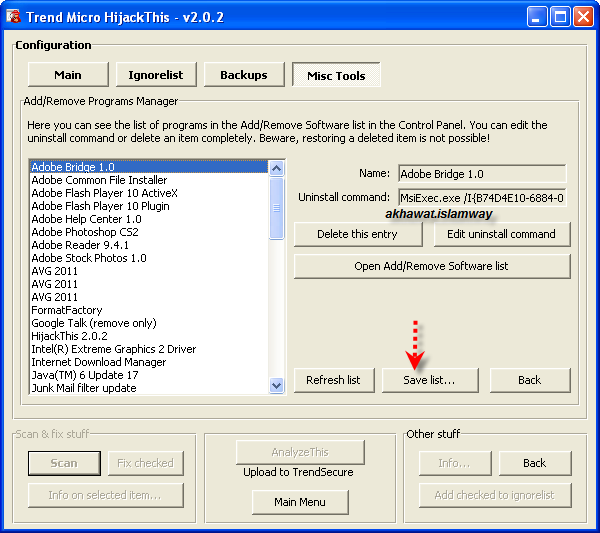Select Junk Mail filter update entry

click(x=149, y=388)
